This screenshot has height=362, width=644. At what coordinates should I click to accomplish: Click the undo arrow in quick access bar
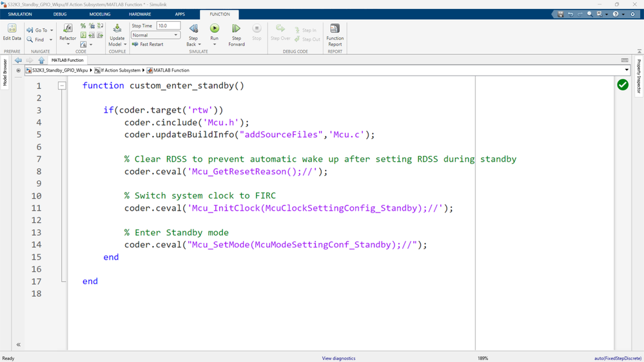pyautogui.click(x=571, y=14)
